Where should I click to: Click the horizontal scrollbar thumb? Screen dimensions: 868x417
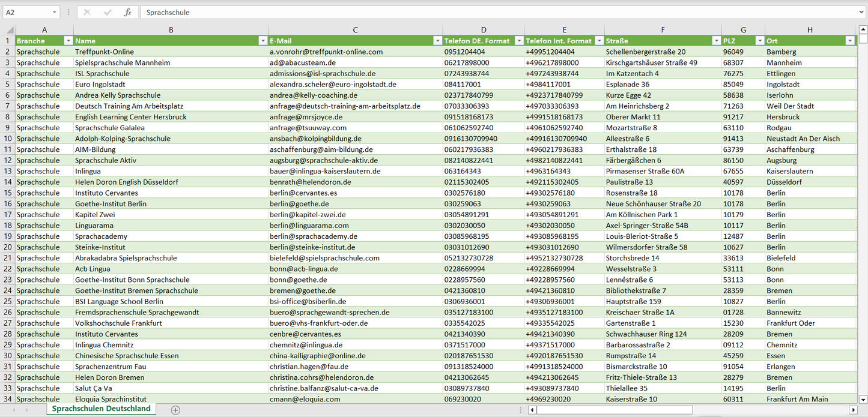pyautogui.click(x=614, y=410)
